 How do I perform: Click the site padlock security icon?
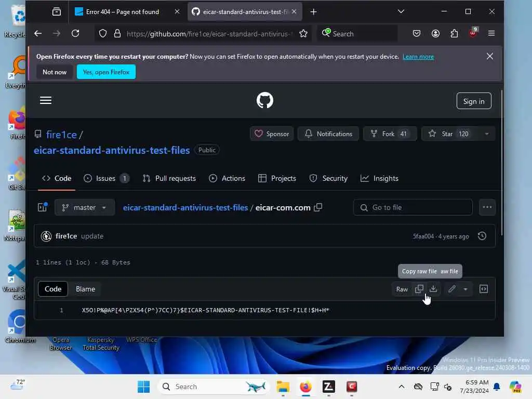117,34
